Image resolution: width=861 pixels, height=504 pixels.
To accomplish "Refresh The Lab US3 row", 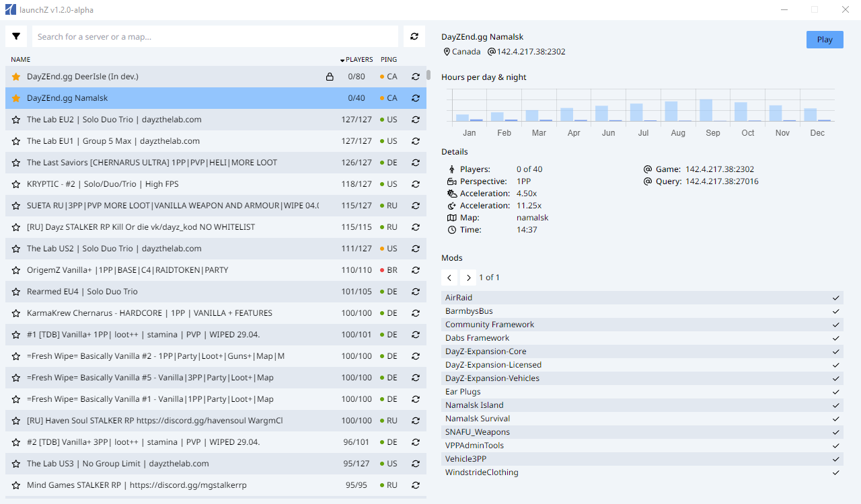I will coord(416,464).
